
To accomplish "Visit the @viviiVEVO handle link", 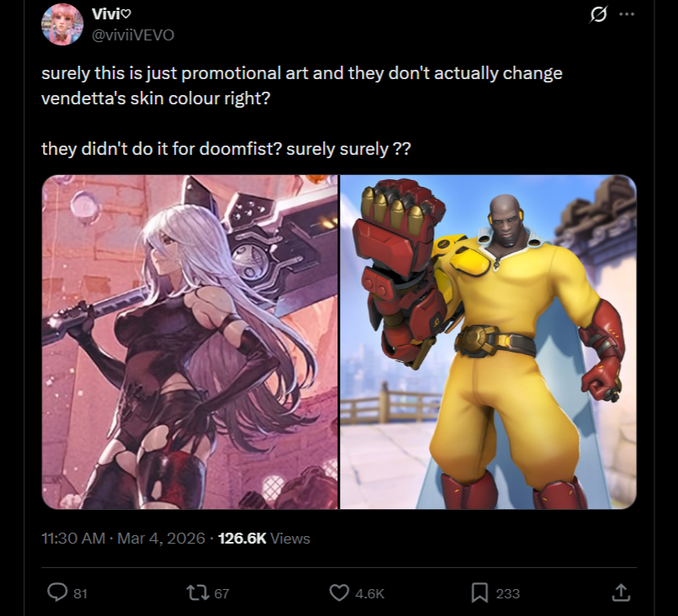I will click(x=133, y=35).
